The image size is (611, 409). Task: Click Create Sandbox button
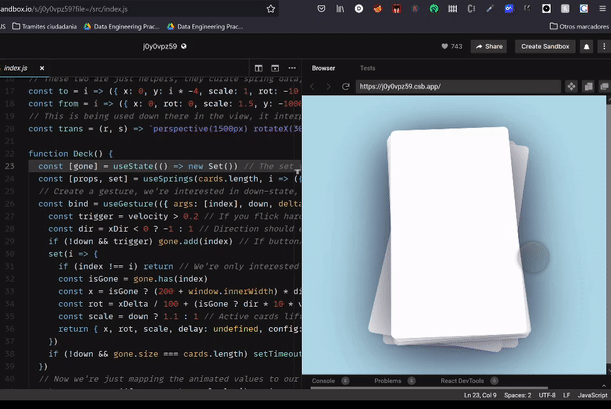coord(545,47)
